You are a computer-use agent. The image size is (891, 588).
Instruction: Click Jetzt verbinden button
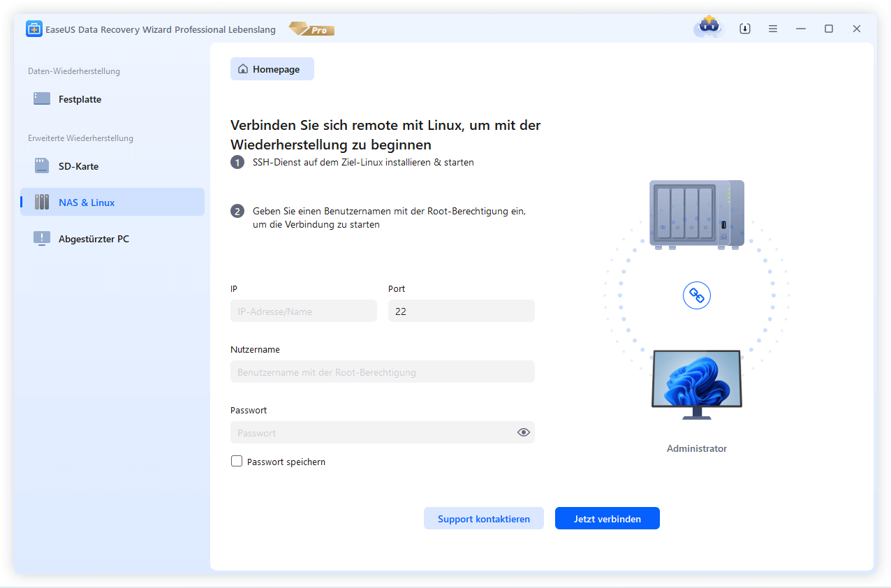[x=607, y=519]
